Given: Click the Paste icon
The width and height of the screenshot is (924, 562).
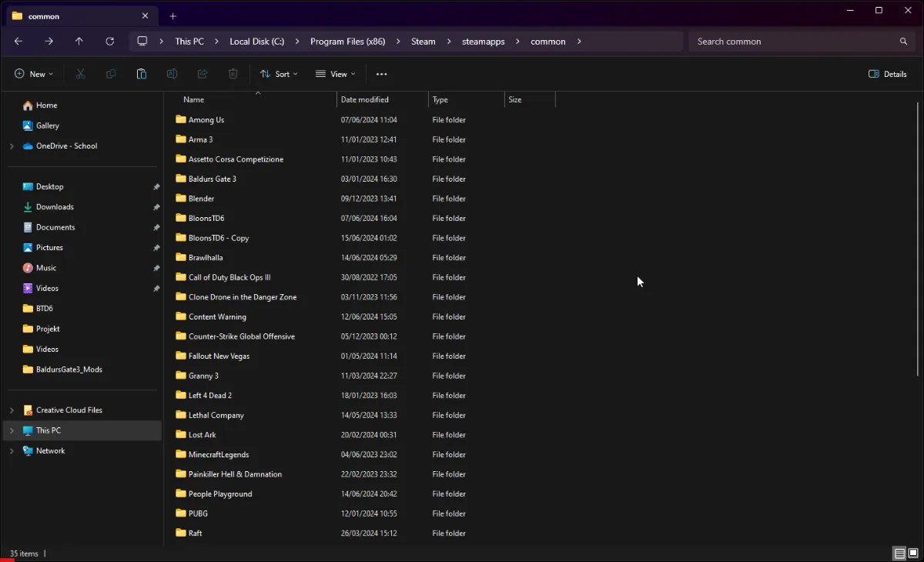Looking at the screenshot, I should point(142,73).
